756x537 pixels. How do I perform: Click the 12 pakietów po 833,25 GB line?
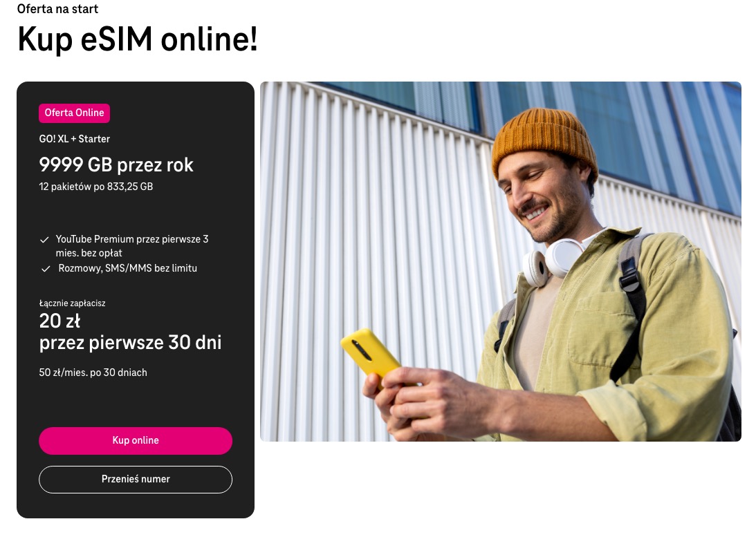(x=96, y=187)
